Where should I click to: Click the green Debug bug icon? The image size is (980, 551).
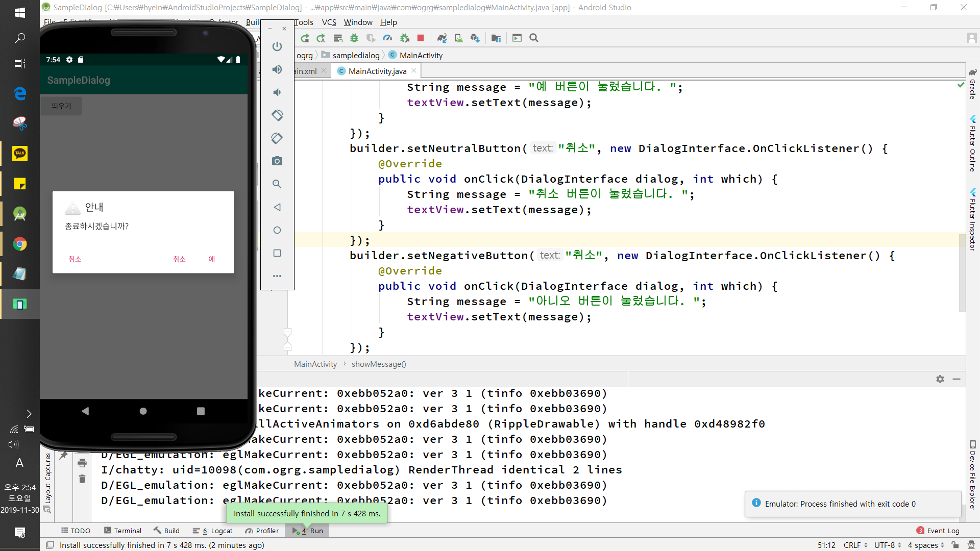point(354,38)
